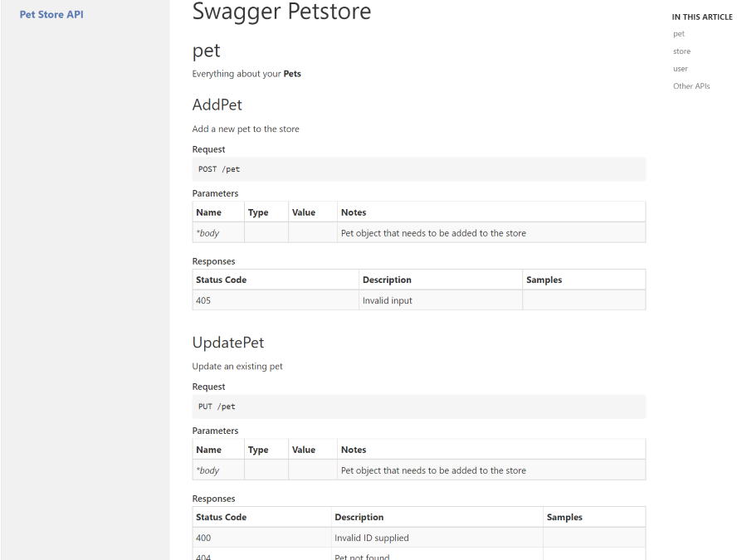Select the Invalid ID supplied description
The image size is (747, 560).
371,538
